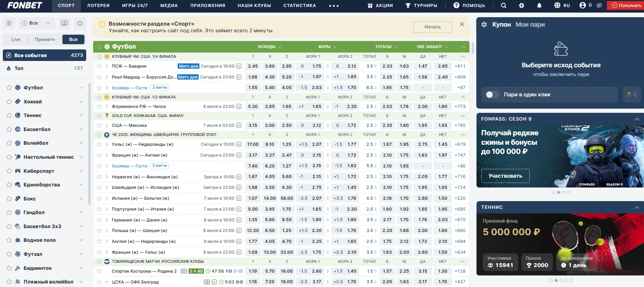
Task: Open statistics icon for ПСЖ — Бавария
Action: [x=239, y=66]
